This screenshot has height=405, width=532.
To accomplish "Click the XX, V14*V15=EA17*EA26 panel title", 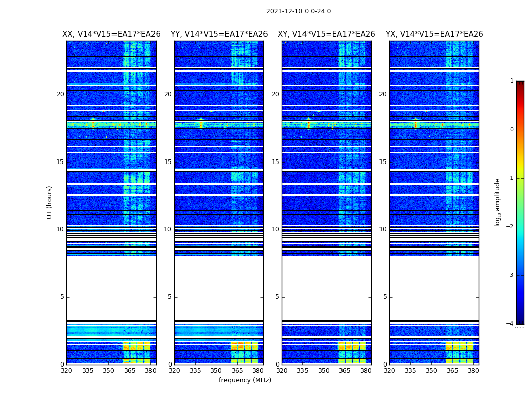I will [x=111, y=34].
